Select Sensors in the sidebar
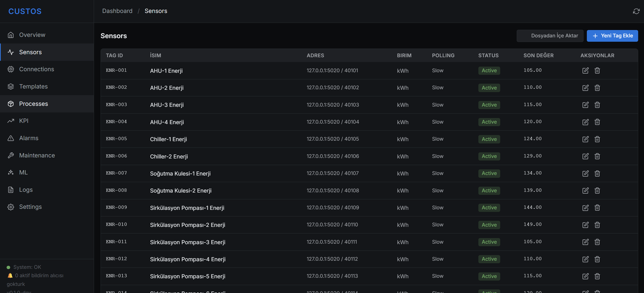Screen dimensions: 644x293 click(x=47, y=52)
